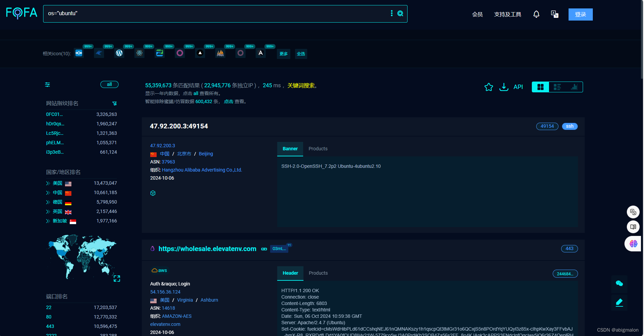Select the phpMyAdmin sailboat related icon

[220, 53]
